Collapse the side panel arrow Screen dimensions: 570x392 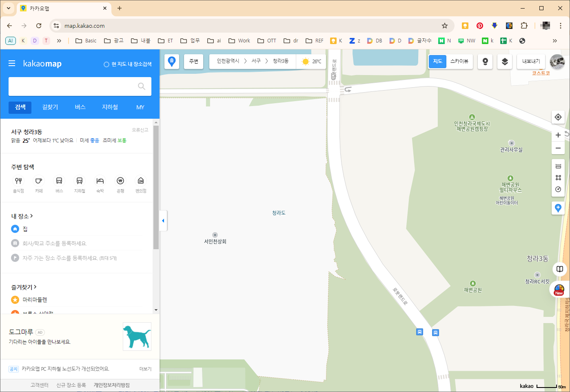pyautogui.click(x=163, y=221)
